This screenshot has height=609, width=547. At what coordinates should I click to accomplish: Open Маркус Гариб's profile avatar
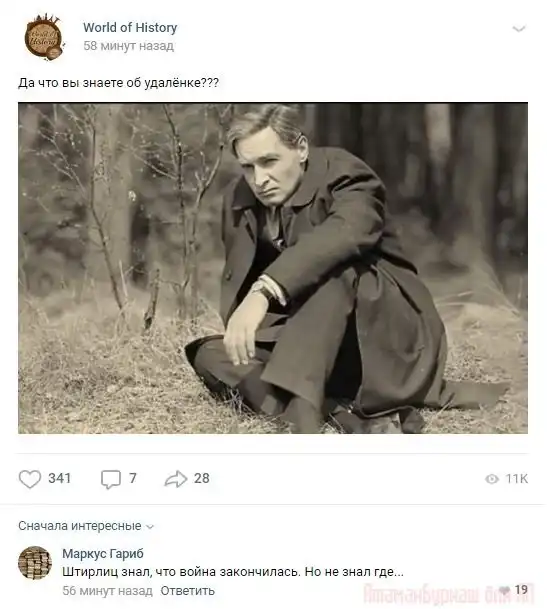point(35,563)
